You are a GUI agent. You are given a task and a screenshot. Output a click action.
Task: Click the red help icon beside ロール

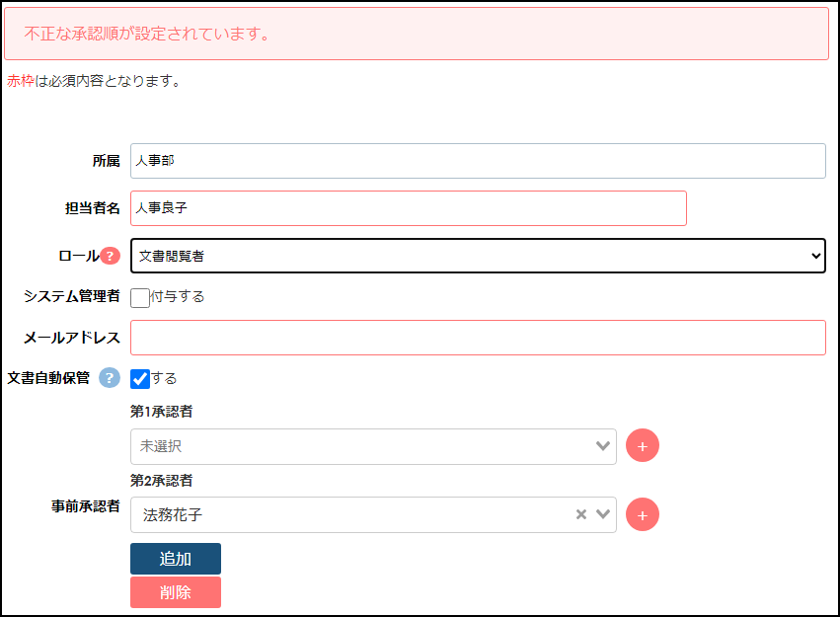click(110, 257)
